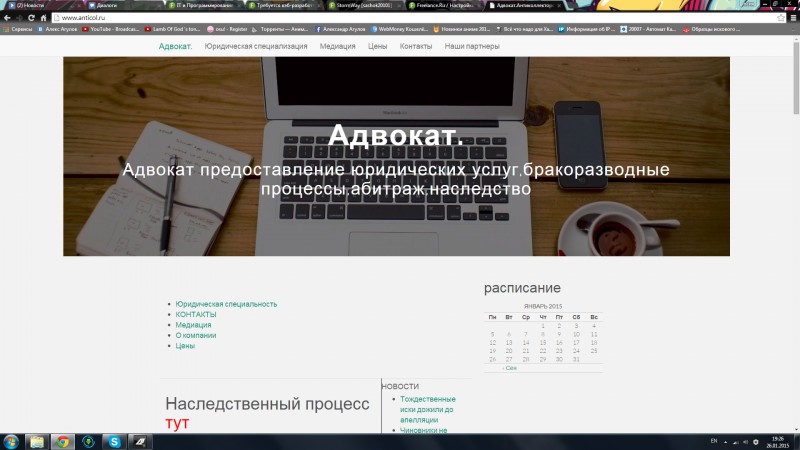The height and width of the screenshot is (450, 800).
Task: Open Юридическая специализация nav menu
Action: tap(256, 46)
